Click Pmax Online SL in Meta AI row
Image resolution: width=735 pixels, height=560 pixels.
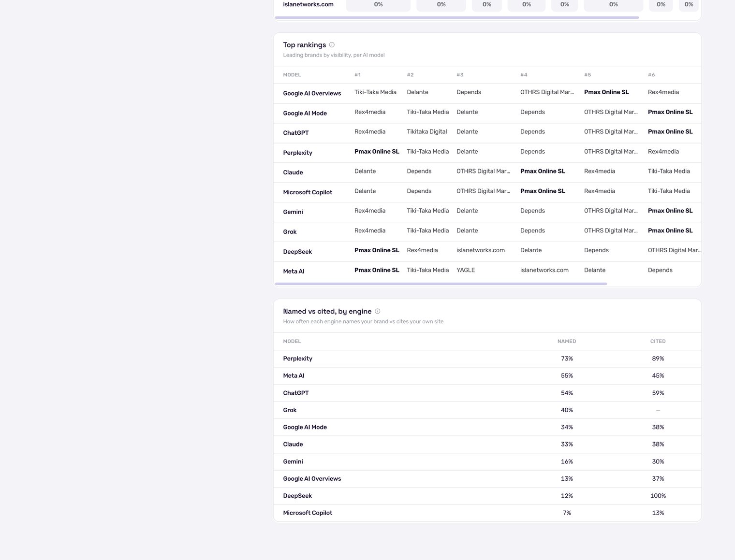pos(377,270)
